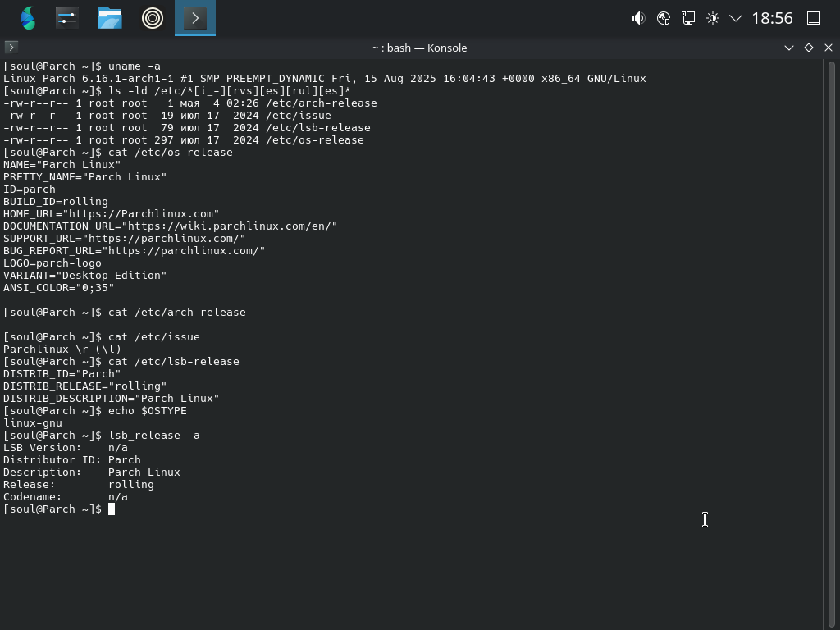This screenshot has width=840, height=630.
Task: Launch the Dolphin file manager icon
Action: click(x=110, y=18)
